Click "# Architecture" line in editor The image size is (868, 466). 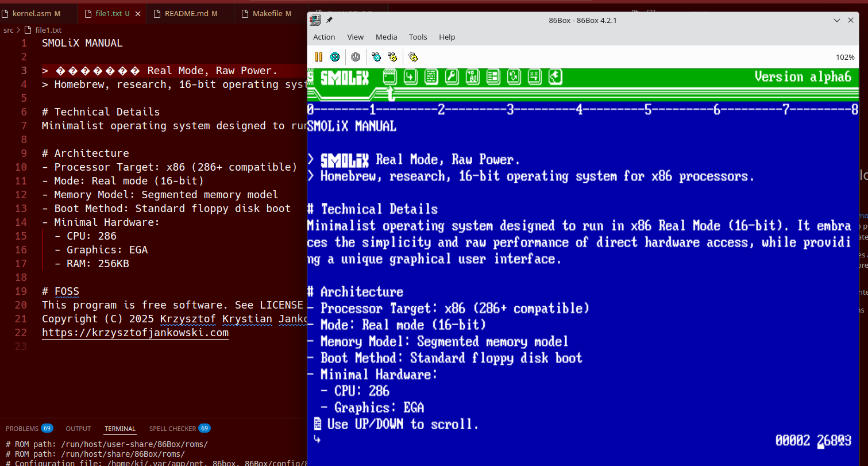click(86, 153)
